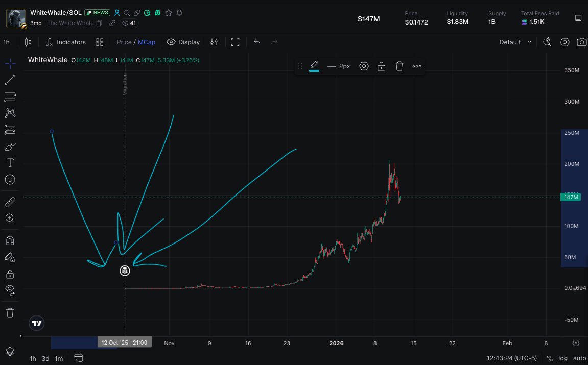Viewport: 588px width, 365px height.
Task: Activate the zoom in tool
Action: [10, 218]
